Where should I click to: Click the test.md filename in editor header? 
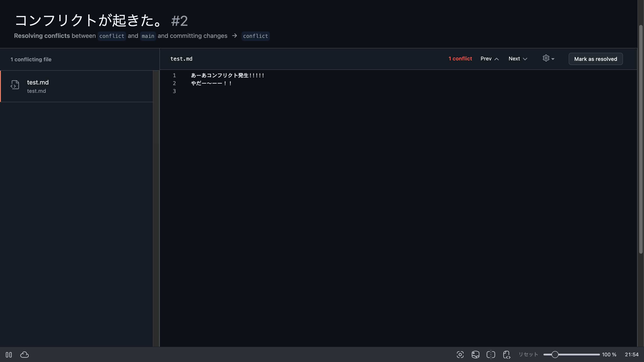tap(181, 59)
